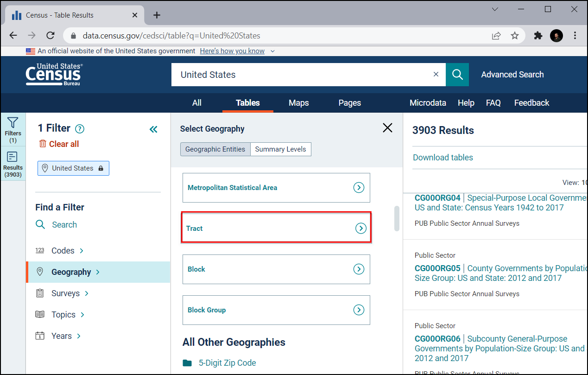The image size is (588, 375).
Task: Remove the United States filter chip
Action: coord(73,168)
